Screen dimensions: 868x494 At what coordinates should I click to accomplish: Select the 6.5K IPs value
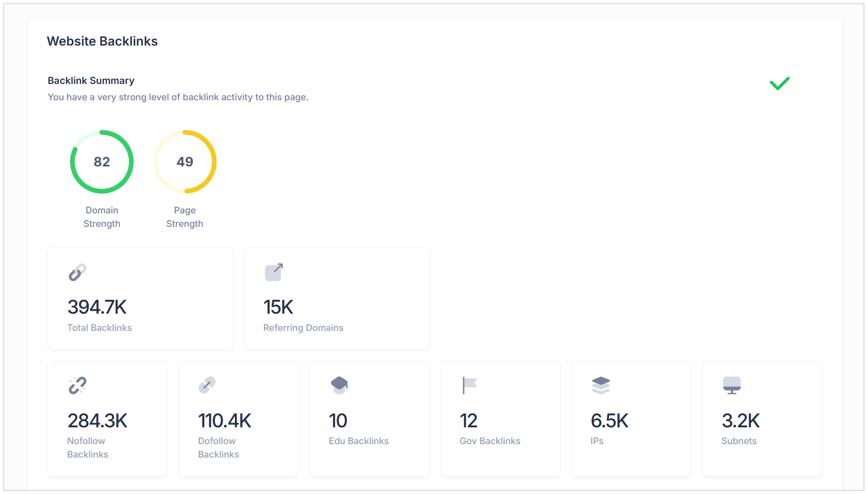pos(610,421)
